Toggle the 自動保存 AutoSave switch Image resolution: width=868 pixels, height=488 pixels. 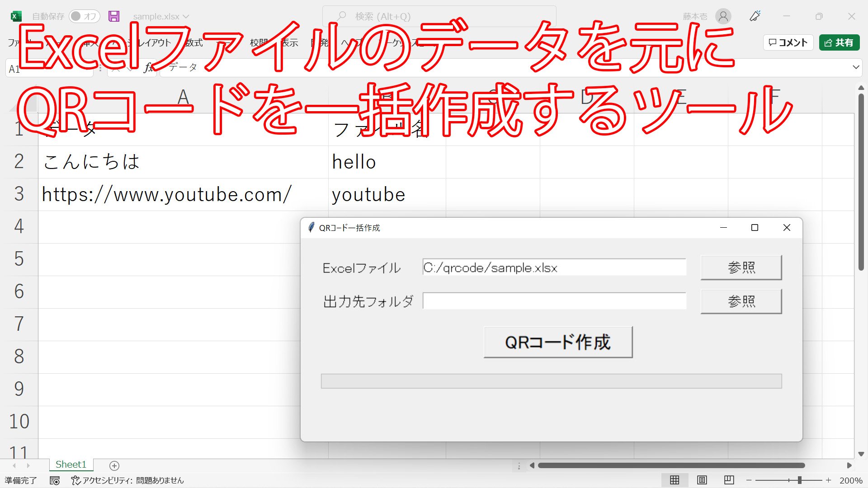pyautogui.click(x=85, y=16)
